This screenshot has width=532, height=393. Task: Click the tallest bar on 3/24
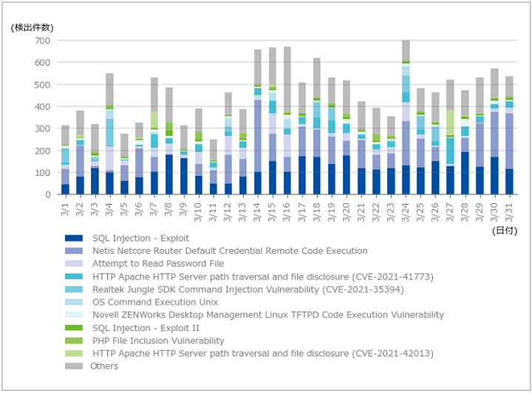pyautogui.click(x=406, y=117)
